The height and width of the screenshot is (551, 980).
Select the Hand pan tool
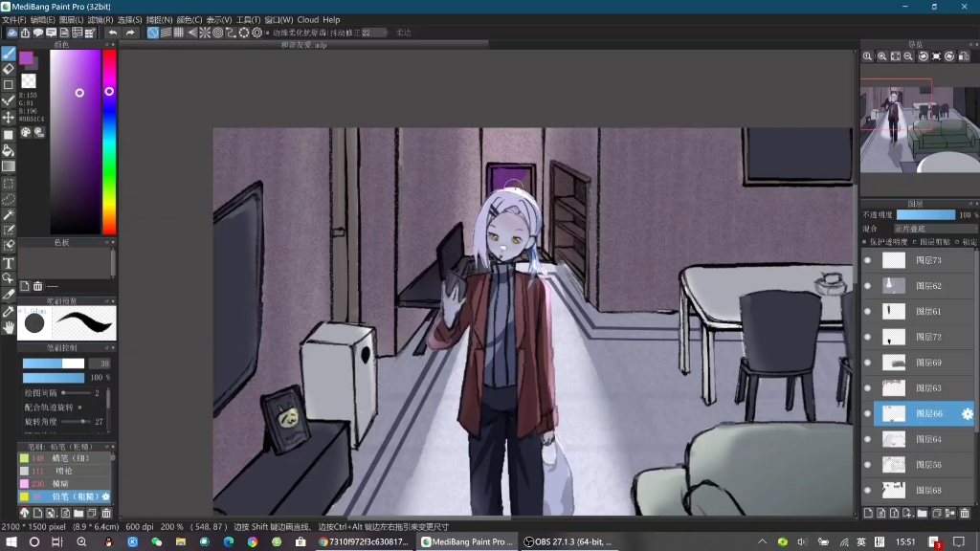8,327
